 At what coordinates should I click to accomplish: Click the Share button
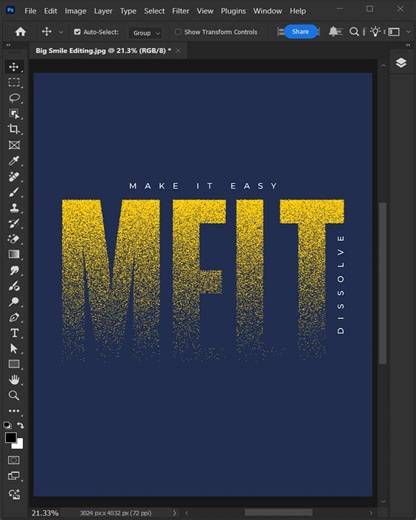(300, 32)
